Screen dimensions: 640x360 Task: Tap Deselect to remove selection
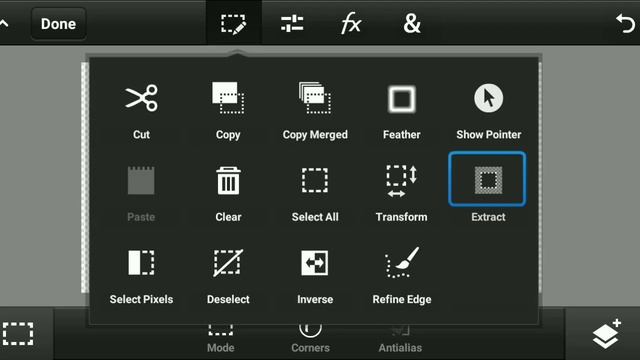[228, 276]
